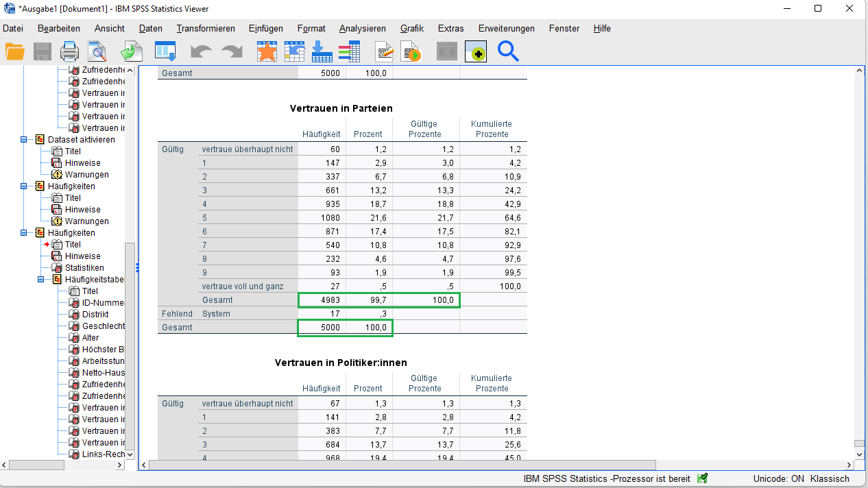Open the Einfügen menu

266,28
